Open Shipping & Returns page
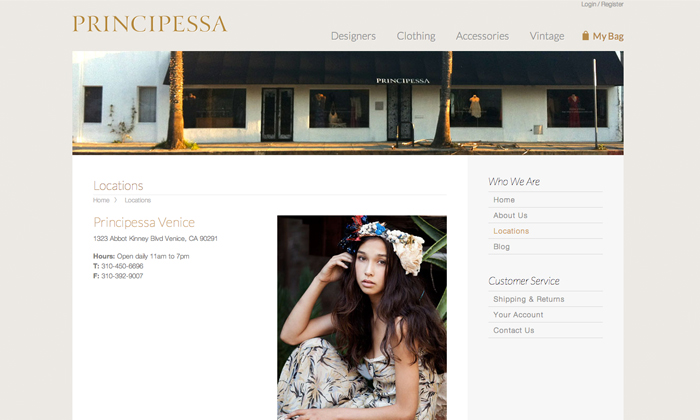The width and height of the screenshot is (700, 420). click(529, 299)
